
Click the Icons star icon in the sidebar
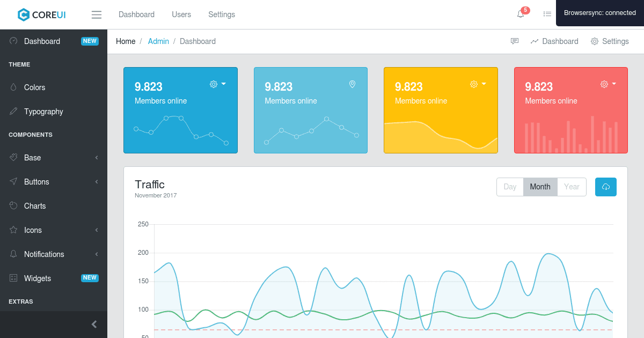[x=13, y=230]
